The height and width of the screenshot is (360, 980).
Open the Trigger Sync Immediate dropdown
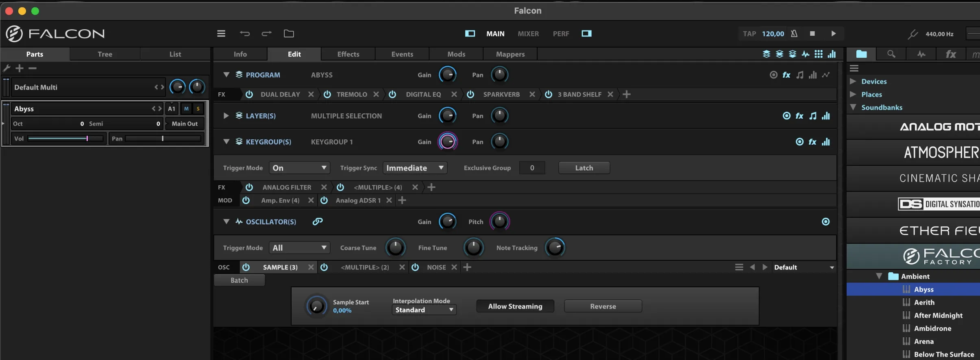pos(415,168)
